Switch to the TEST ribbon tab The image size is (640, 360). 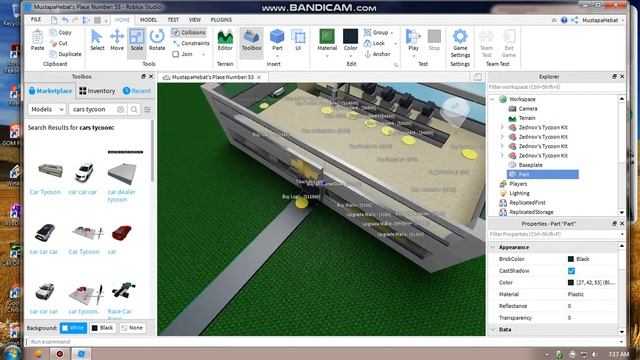point(173,20)
